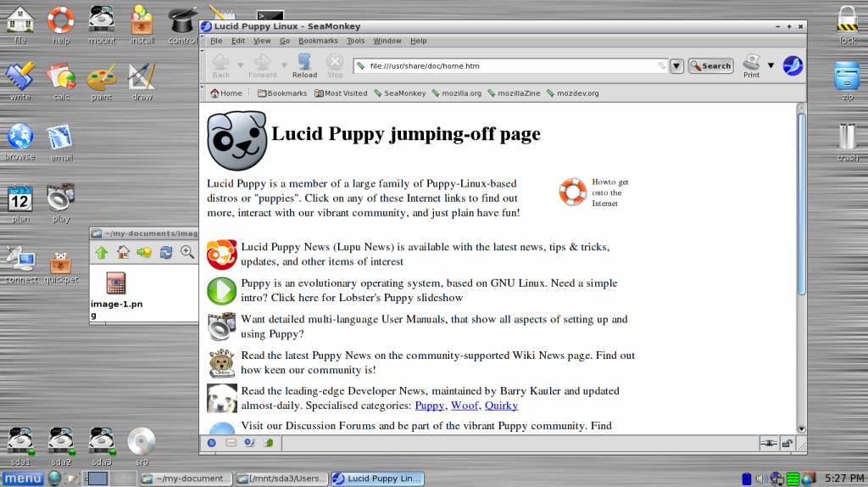Screen dimensions: 868x487
Task: Open the Back button history dropdown arrow
Action: coord(240,65)
